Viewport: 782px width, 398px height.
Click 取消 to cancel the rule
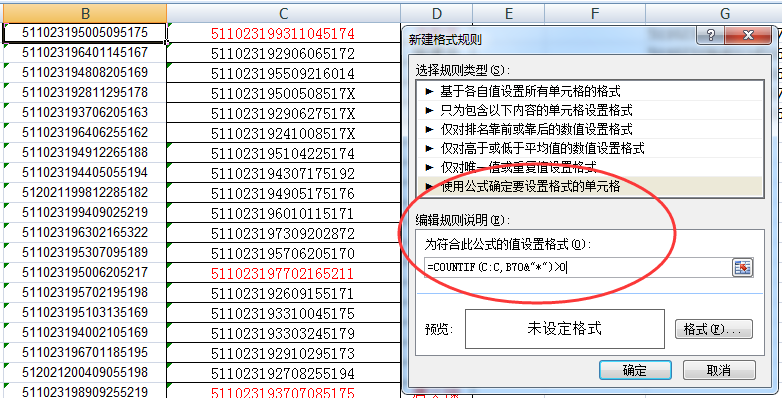(719, 370)
